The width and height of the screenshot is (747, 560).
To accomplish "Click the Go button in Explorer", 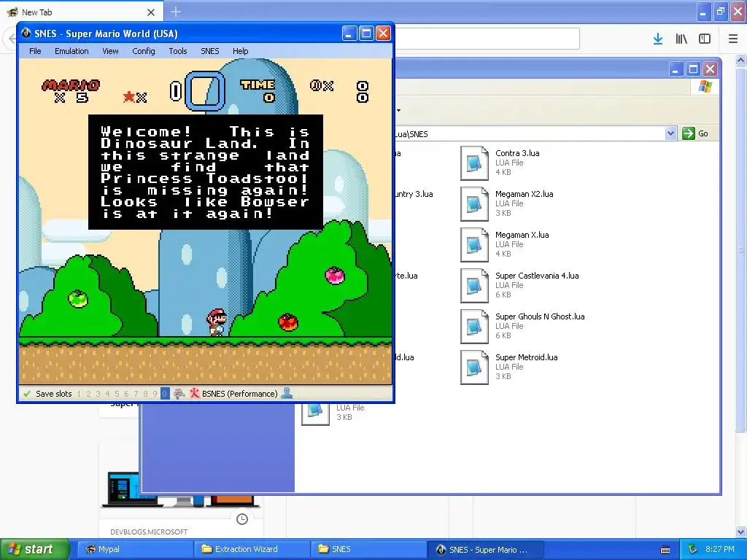I will (695, 133).
